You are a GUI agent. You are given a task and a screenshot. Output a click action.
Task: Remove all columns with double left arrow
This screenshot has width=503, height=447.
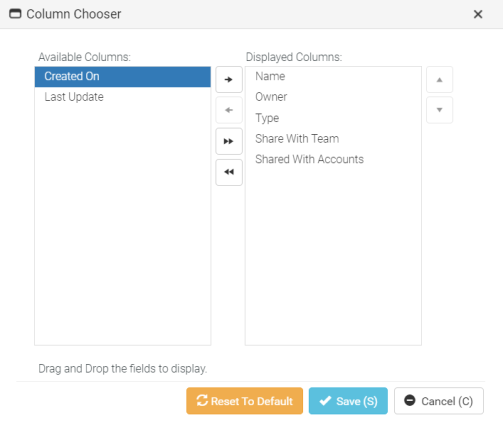[229, 172]
